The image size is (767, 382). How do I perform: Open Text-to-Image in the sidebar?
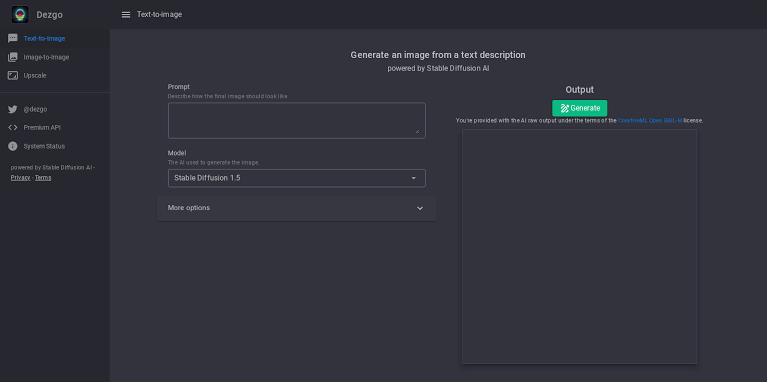point(55,39)
